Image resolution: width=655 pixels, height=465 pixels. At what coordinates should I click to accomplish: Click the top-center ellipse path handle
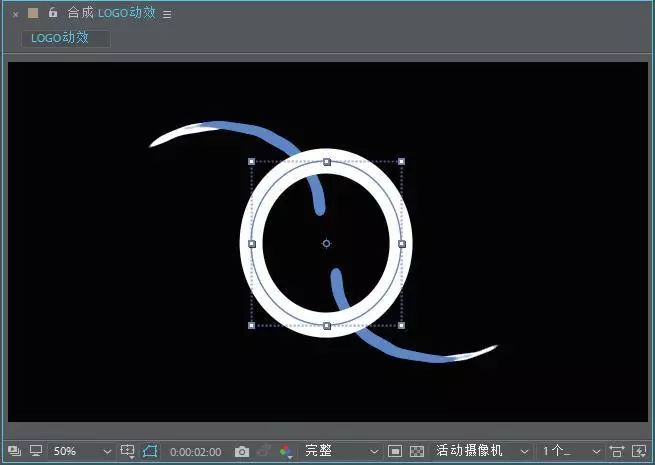[327, 162]
